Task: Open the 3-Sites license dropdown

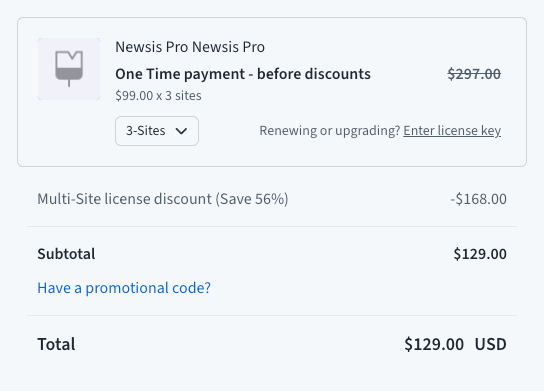Action: point(157,131)
